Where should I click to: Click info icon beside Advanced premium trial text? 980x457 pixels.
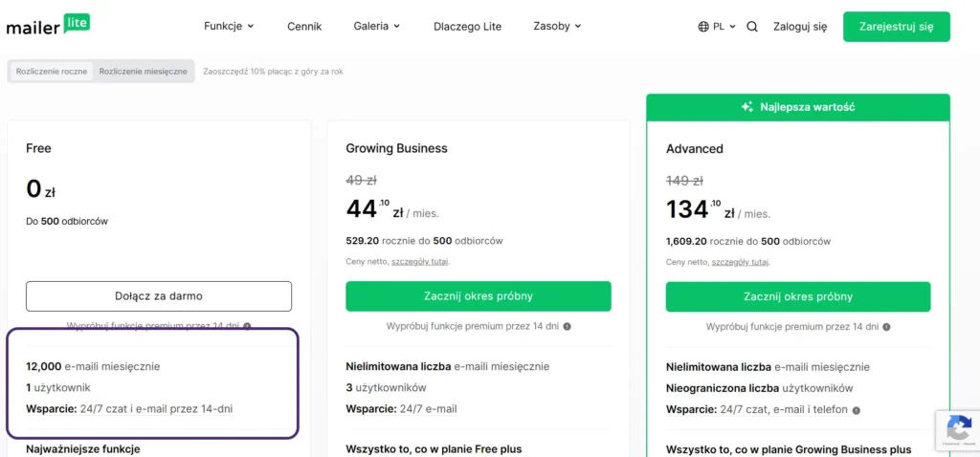click(x=887, y=327)
